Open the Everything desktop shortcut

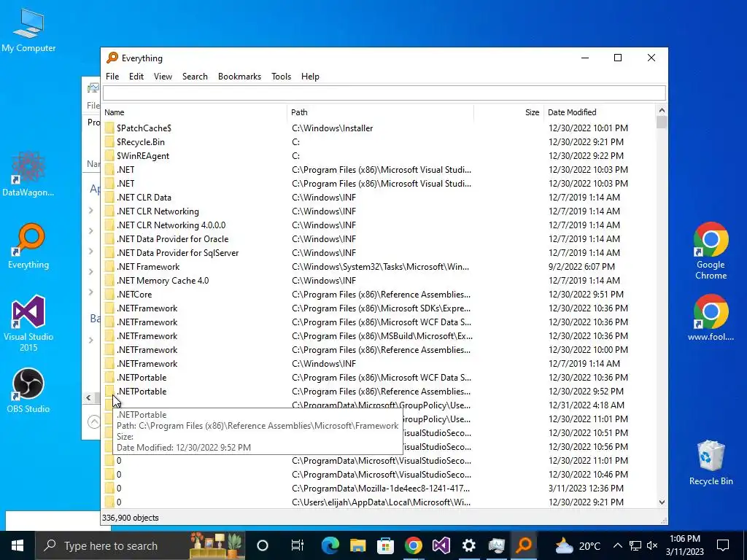point(28,246)
